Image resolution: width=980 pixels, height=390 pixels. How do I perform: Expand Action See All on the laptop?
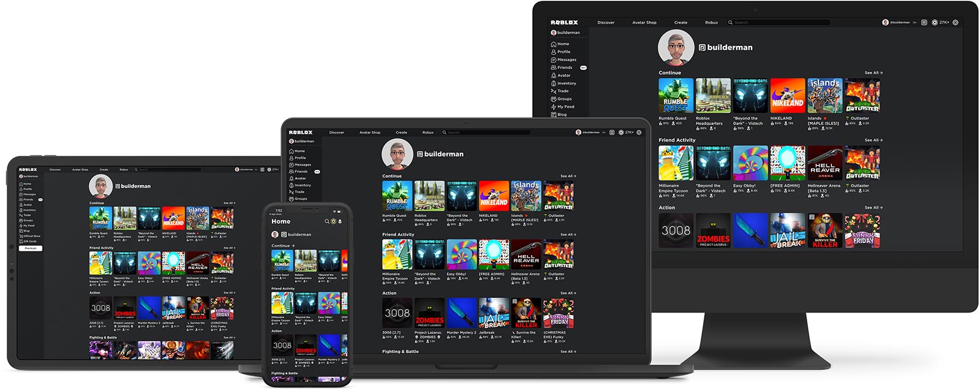568,293
